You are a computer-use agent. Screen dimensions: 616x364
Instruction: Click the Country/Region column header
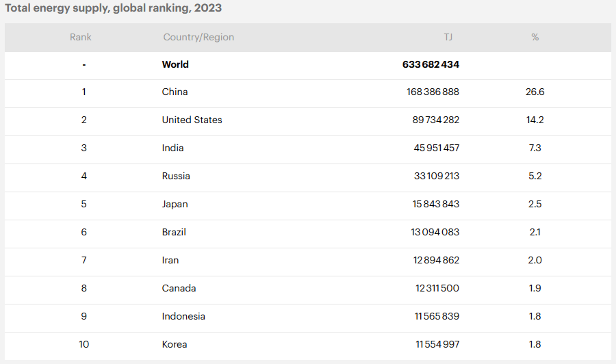[198, 37]
